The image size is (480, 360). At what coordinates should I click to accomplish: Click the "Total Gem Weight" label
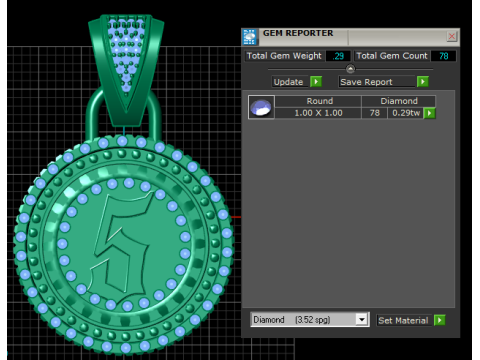tap(284, 56)
